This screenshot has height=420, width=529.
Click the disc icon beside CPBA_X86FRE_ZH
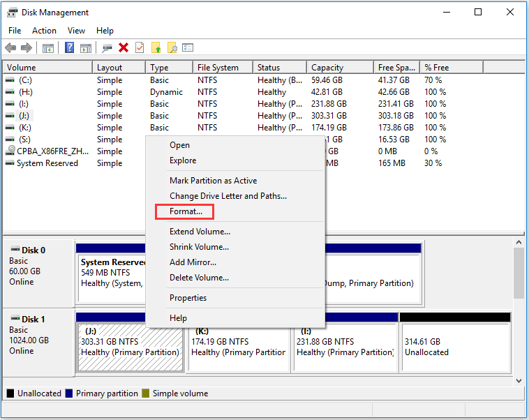[10, 150]
